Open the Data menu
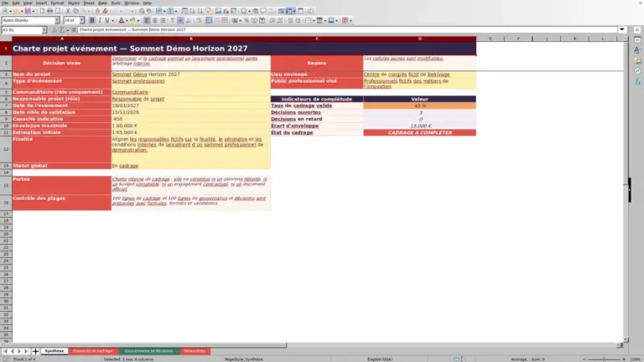 tap(102, 3)
